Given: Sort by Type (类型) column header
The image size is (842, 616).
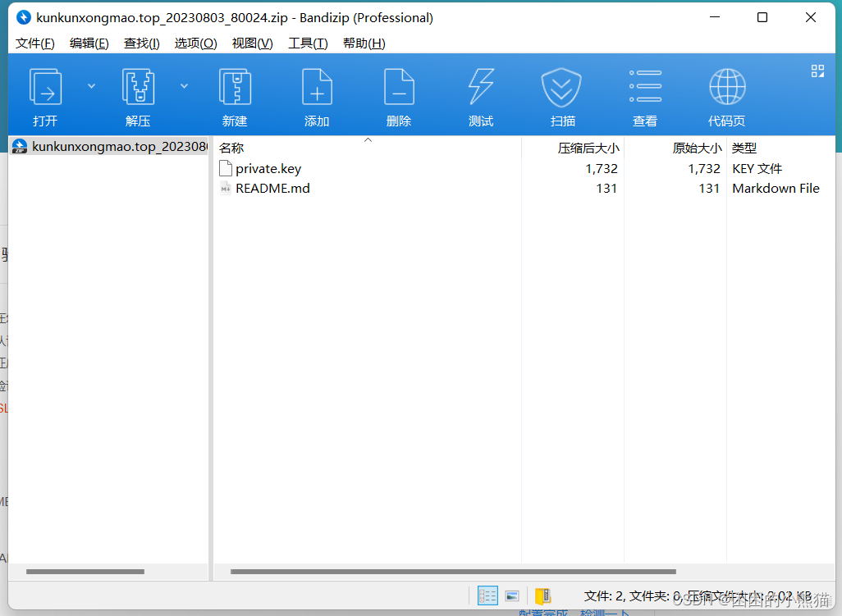Looking at the screenshot, I should (x=781, y=148).
